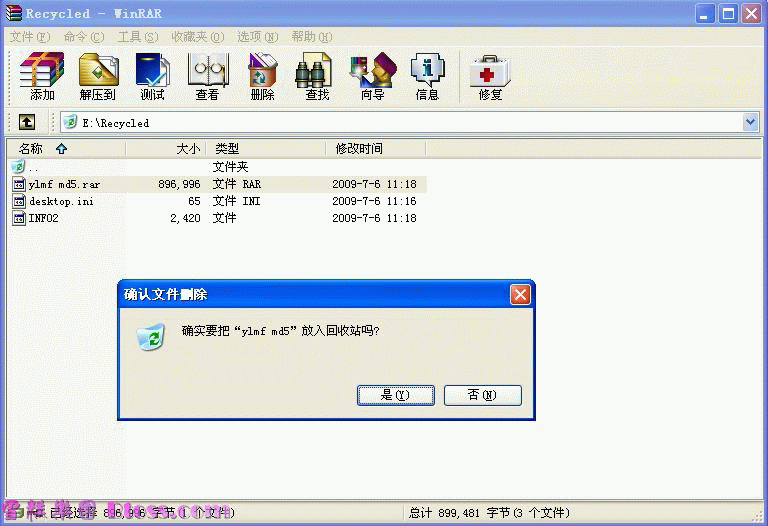The height and width of the screenshot is (526, 768).
Task: Open the Help (帮助) menu
Action: 312,37
